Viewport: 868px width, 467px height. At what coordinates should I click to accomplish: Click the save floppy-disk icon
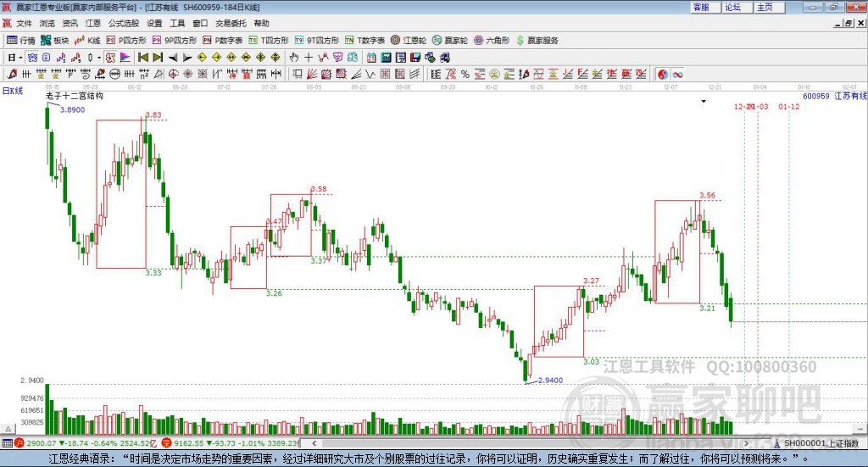[x=415, y=58]
